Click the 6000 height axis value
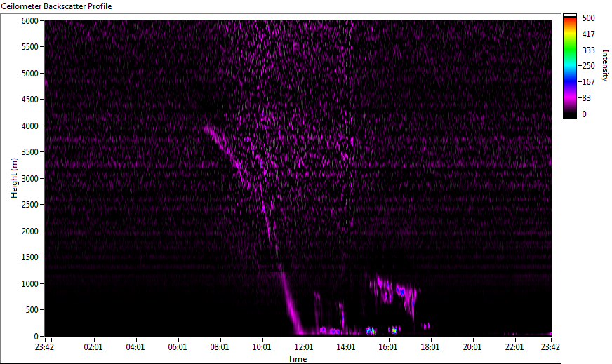 [29, 20]
